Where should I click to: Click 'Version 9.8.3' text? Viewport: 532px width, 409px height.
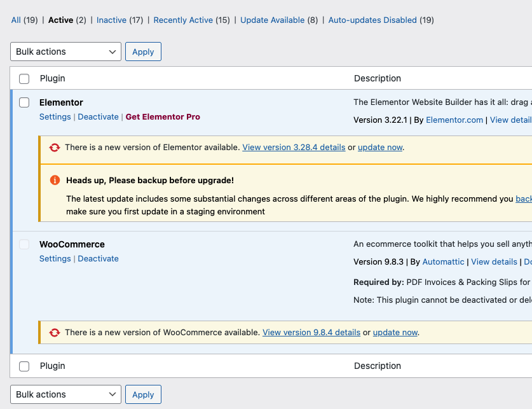(378, 262)
